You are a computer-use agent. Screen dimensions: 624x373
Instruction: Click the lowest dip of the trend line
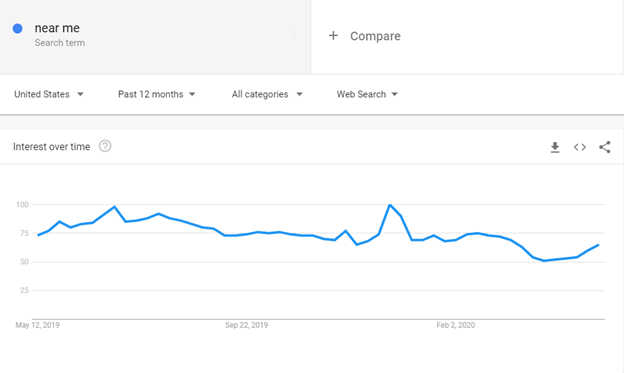544,261
